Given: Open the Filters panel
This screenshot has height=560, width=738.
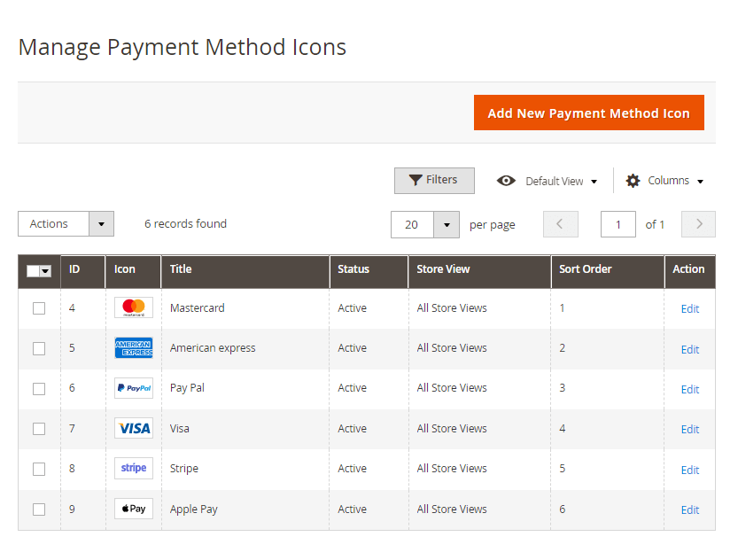Looking at the screenshot, I should pyautogui.click(x=434, y=180).
